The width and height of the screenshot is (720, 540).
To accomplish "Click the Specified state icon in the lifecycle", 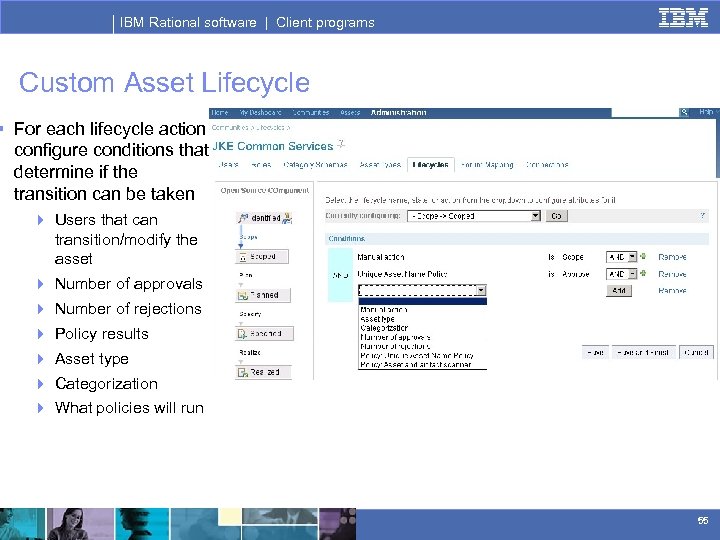I will pyautogui.click(x=242, y=334).
